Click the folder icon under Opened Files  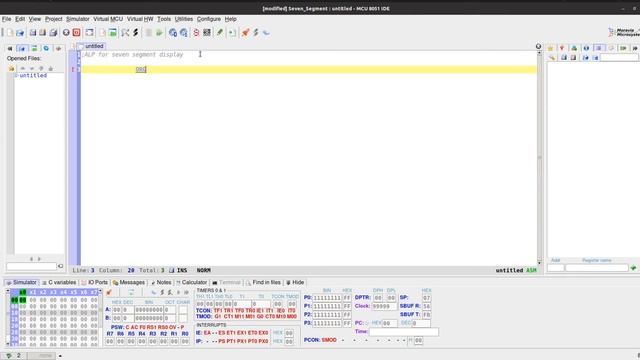coord(11,68)
